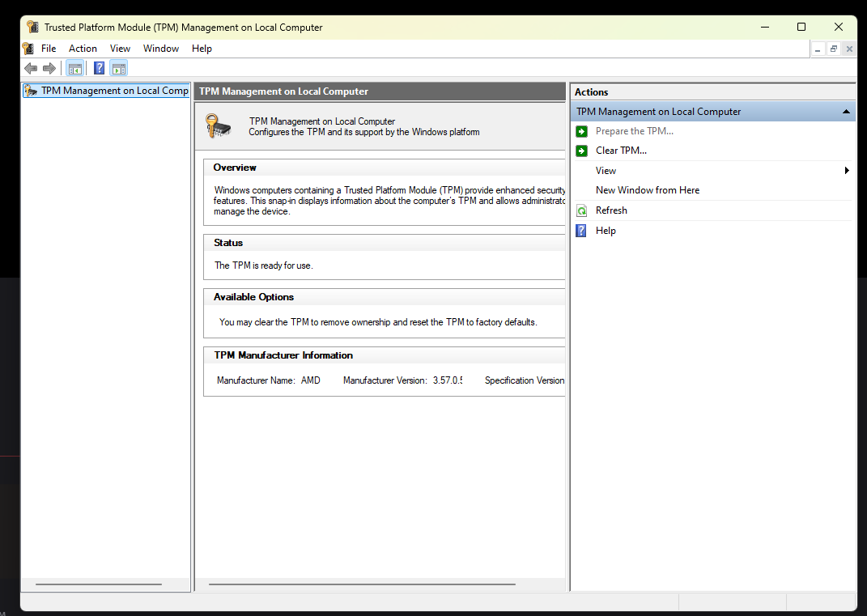Select Clear TPM... action
The image size is (867, 616).
coord(621,151)
